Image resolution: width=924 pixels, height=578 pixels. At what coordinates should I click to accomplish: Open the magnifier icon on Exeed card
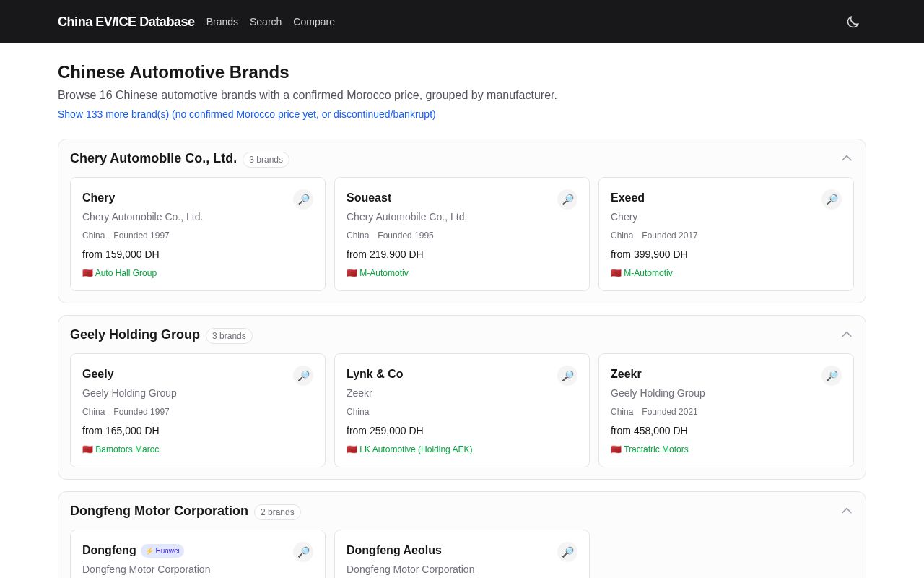point(832,199)
